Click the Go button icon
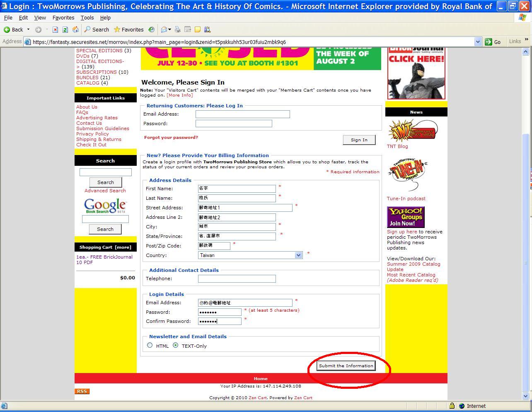This screenshot has width=532, height=412. coord(488,41)
